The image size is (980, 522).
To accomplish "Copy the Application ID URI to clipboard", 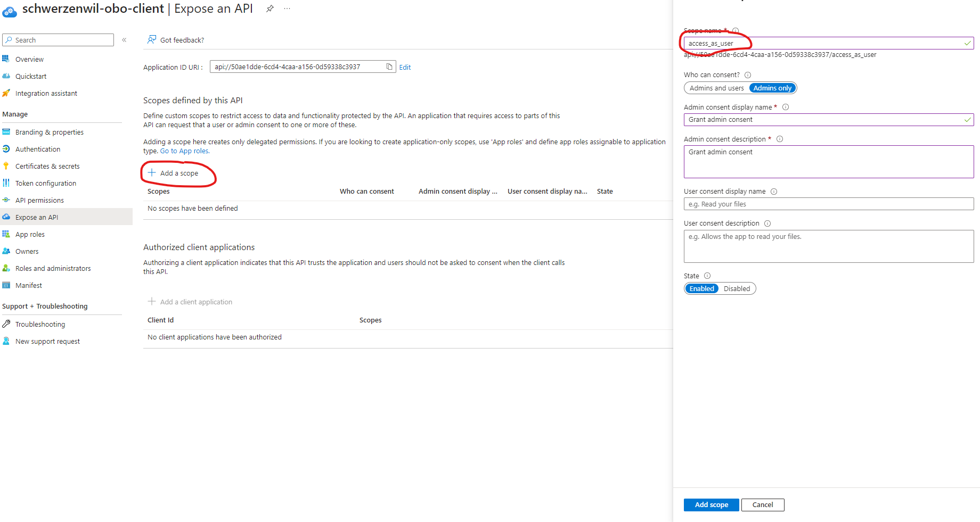I will (389, 67).
